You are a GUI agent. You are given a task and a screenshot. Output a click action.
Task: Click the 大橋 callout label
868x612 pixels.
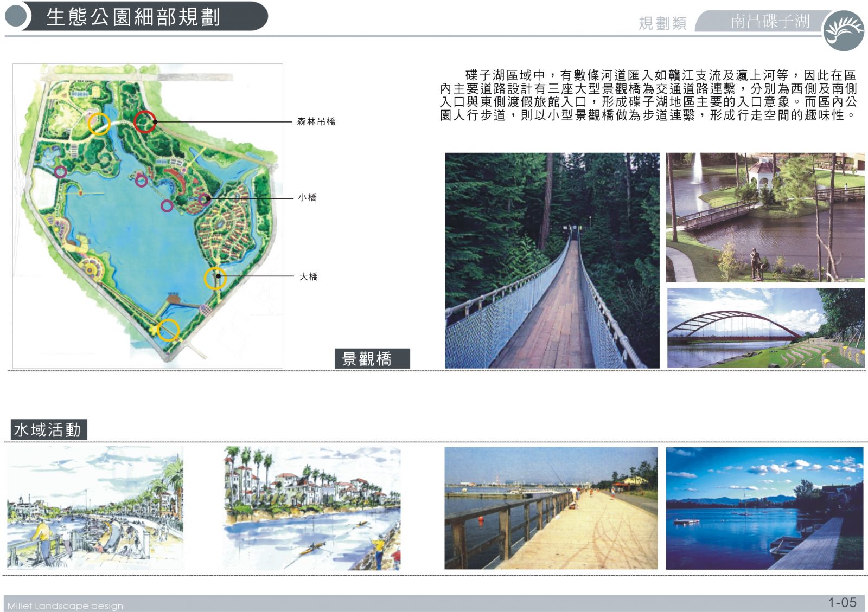[308, 276]
